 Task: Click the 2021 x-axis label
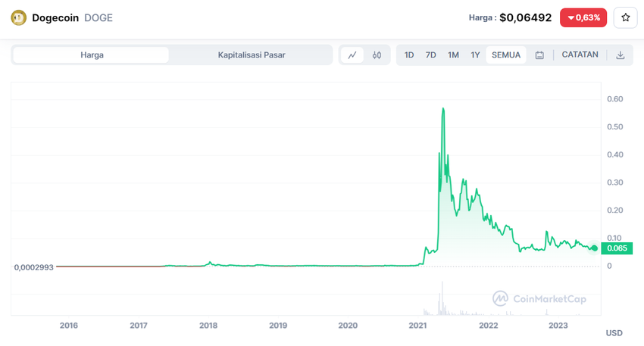(417, 326)
